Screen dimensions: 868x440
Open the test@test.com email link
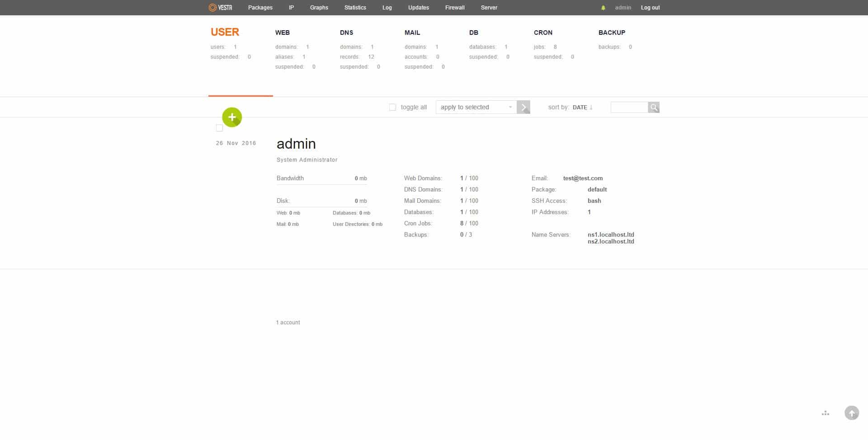[x=583, y=178]
